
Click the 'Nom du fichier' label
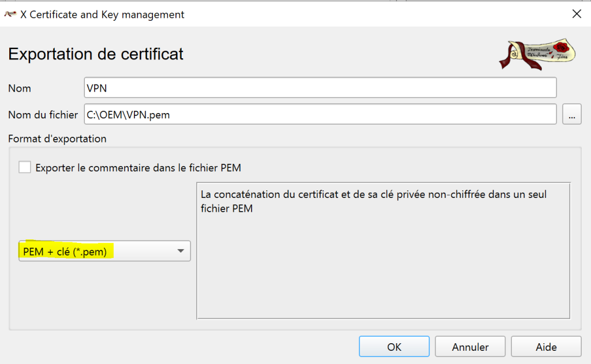[x=43, y=115]
